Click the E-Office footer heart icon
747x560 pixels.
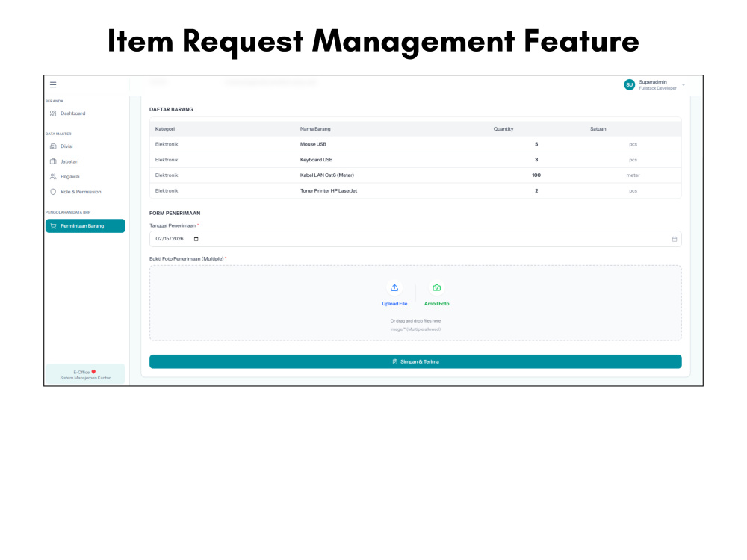point(93,372)
